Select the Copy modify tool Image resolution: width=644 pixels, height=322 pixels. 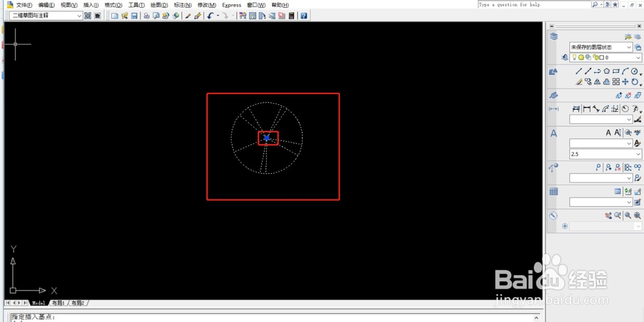pos(588,82)
